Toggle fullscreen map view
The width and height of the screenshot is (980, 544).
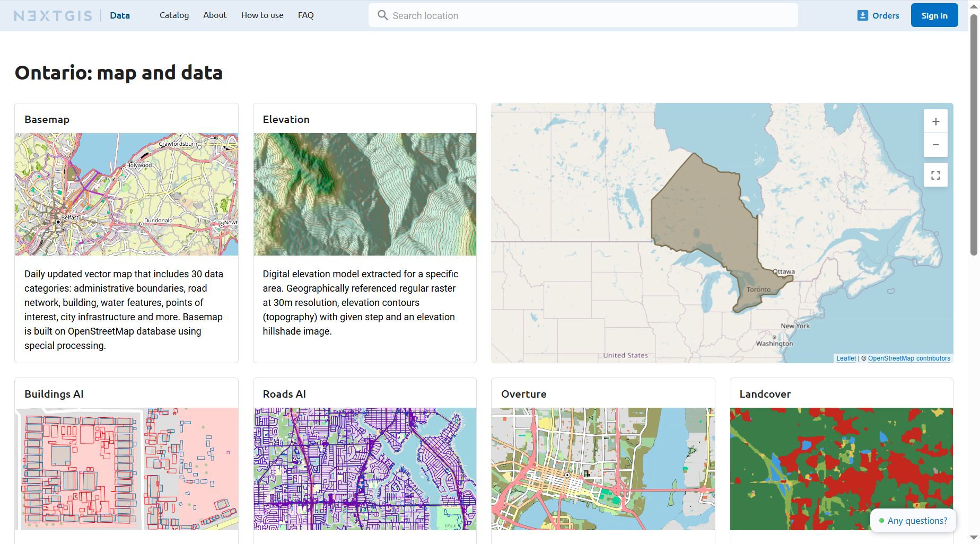[x=935, y=175]
